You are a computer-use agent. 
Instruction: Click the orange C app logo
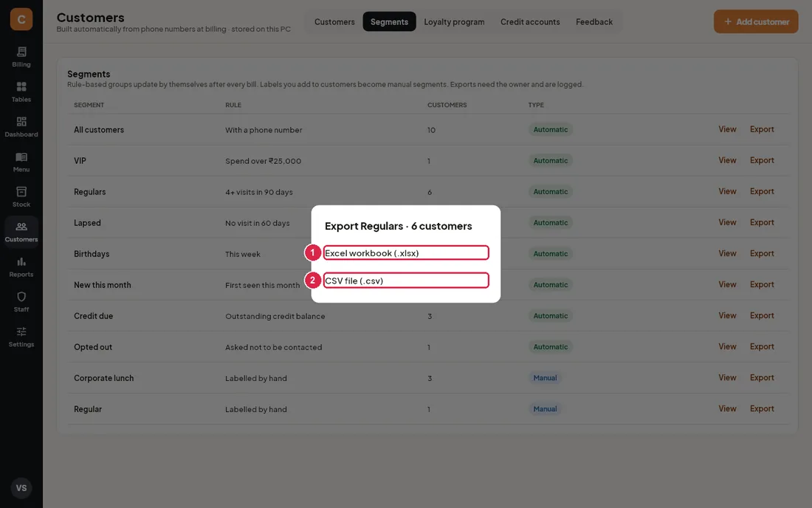coord(21,19)
